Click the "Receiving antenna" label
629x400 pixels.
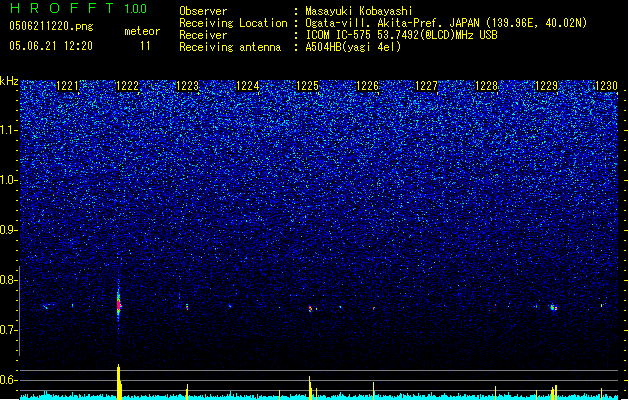[x=230, y=47]
